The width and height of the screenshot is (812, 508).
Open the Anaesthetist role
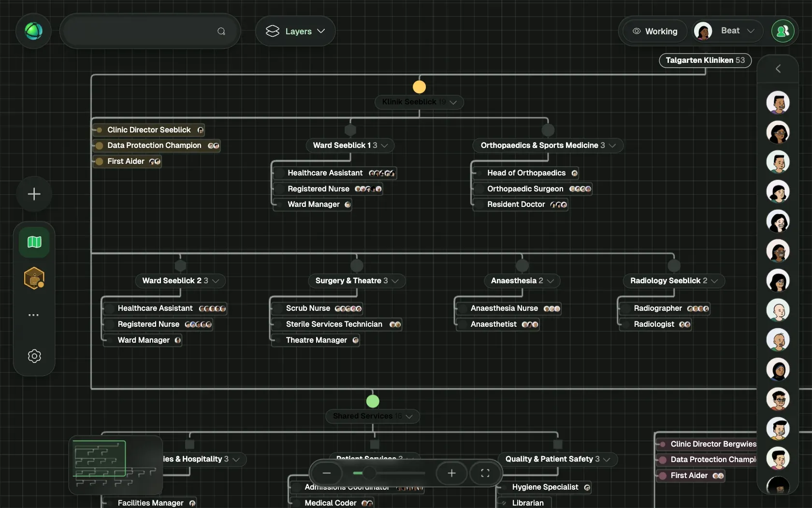[498, 324]
